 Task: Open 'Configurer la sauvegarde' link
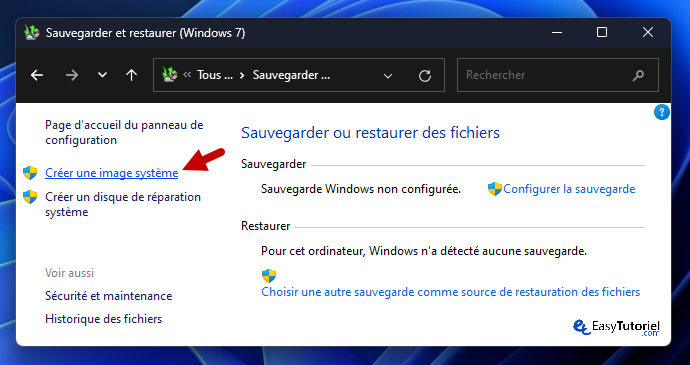pyautogui.click(x=569, y=189)
